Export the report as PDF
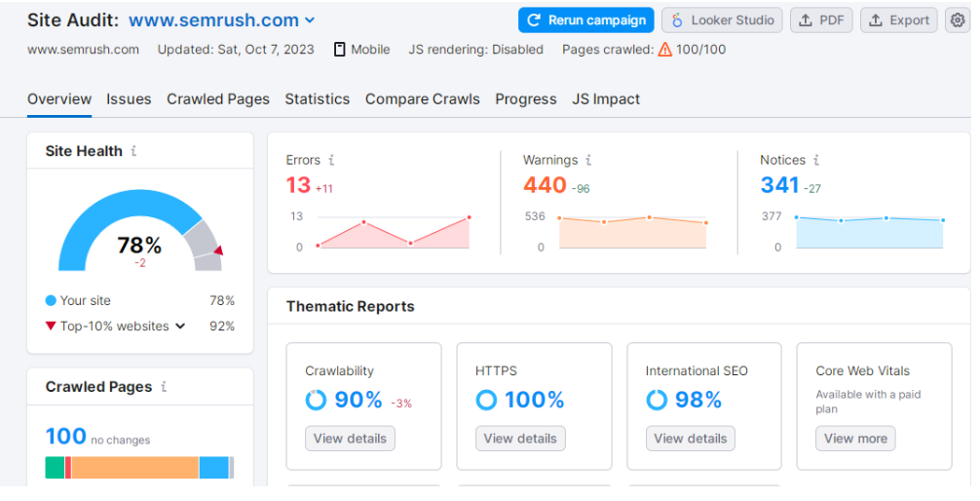 click(820, 20)
